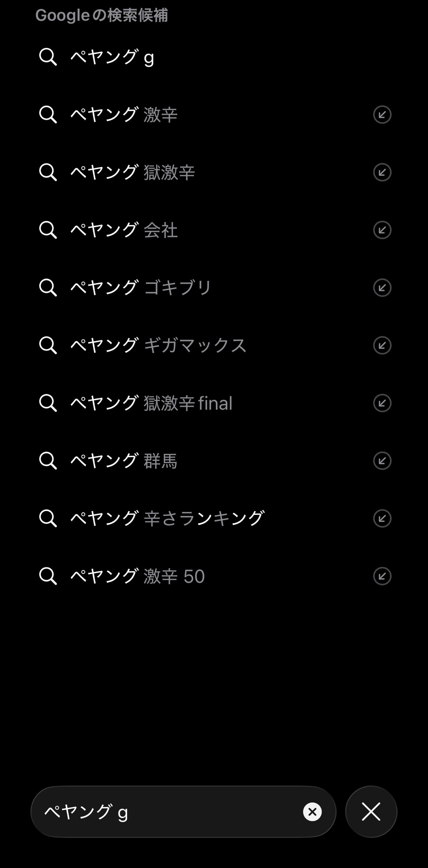Tap the magnifier icon beside ペヤング 激辛 50

48,576
